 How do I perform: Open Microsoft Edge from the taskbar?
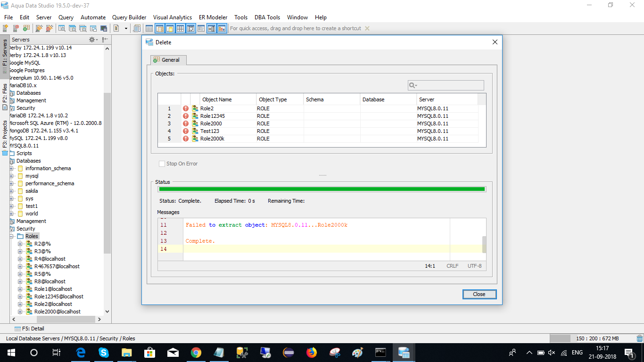[x=81, y=353]
